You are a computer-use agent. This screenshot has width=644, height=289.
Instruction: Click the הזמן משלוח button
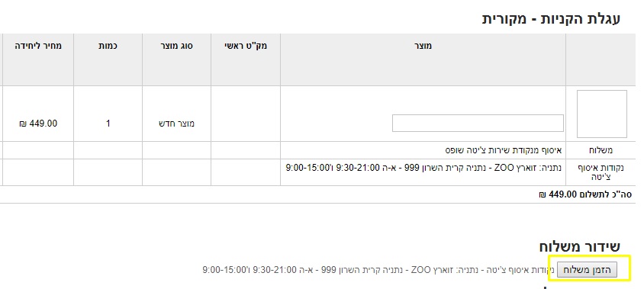[587, 270]
